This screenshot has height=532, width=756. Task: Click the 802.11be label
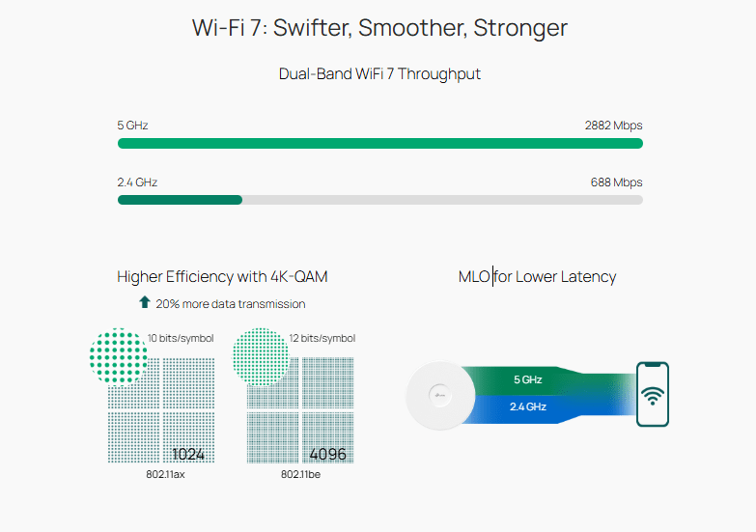point(300,475)
